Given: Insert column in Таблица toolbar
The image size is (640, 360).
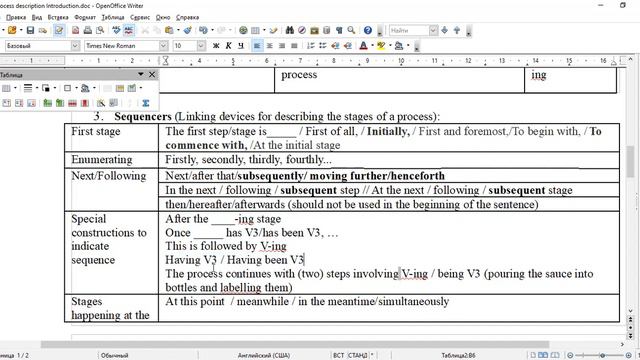Looking at the screenshot, I should coord(60,103).
